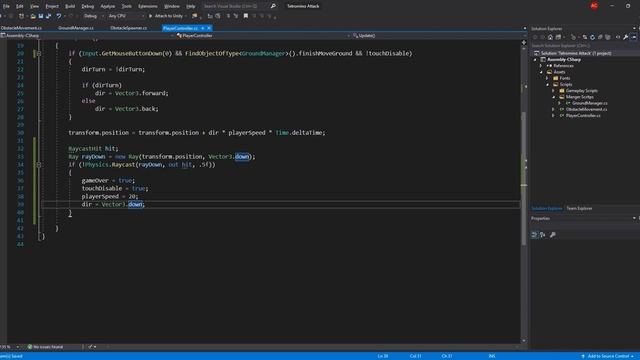Close the PlayerController.cs tab

coord(209,28)
